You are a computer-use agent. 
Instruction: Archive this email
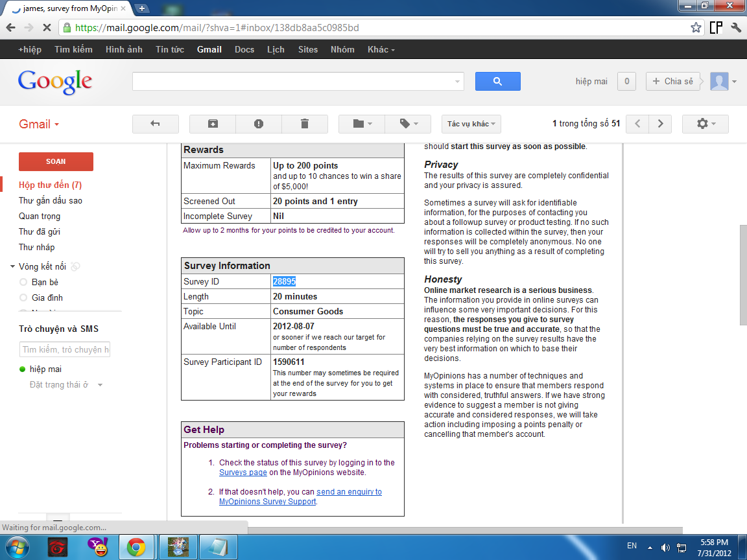tap(213, 124)
